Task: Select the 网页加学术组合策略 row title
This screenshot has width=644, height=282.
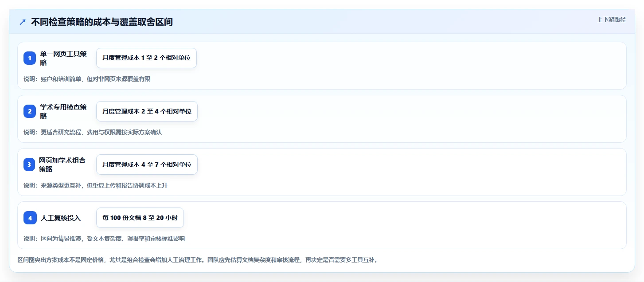Action: (63, 164)
